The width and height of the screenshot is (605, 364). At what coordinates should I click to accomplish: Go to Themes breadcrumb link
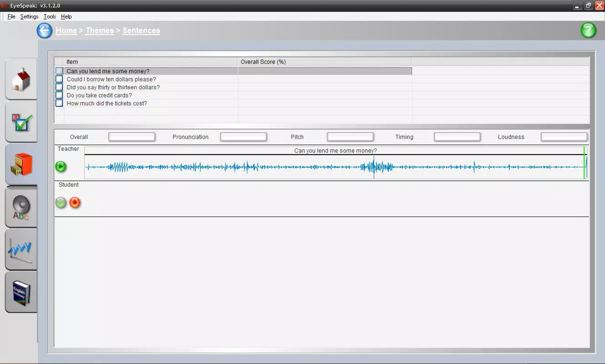point(100,30)
